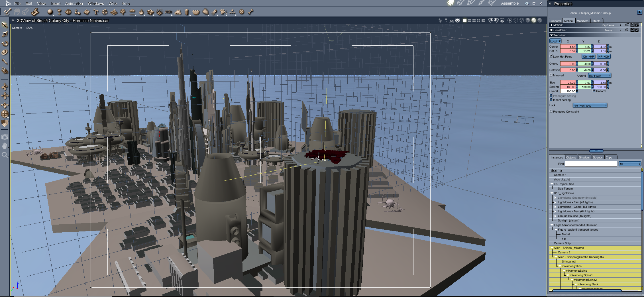Insert a bone with the bone tool

[251, 12]
